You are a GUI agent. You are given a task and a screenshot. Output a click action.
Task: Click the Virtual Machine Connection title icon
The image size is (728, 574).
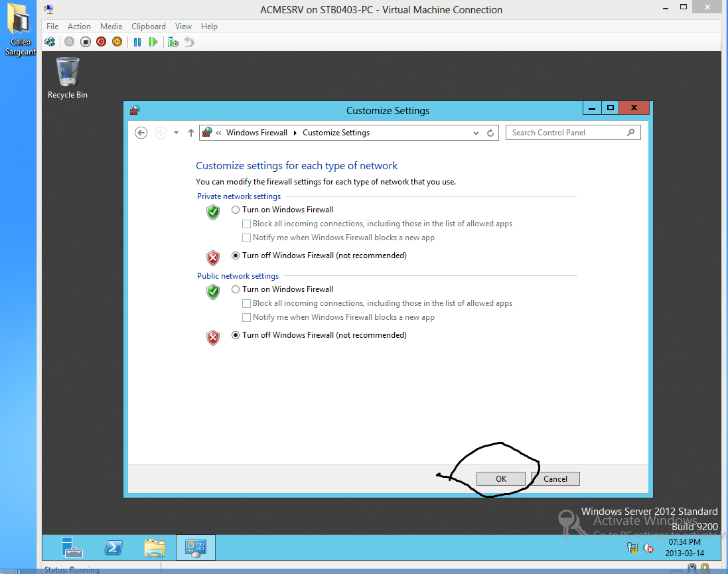pyautogui.click(x=48, y=9)
